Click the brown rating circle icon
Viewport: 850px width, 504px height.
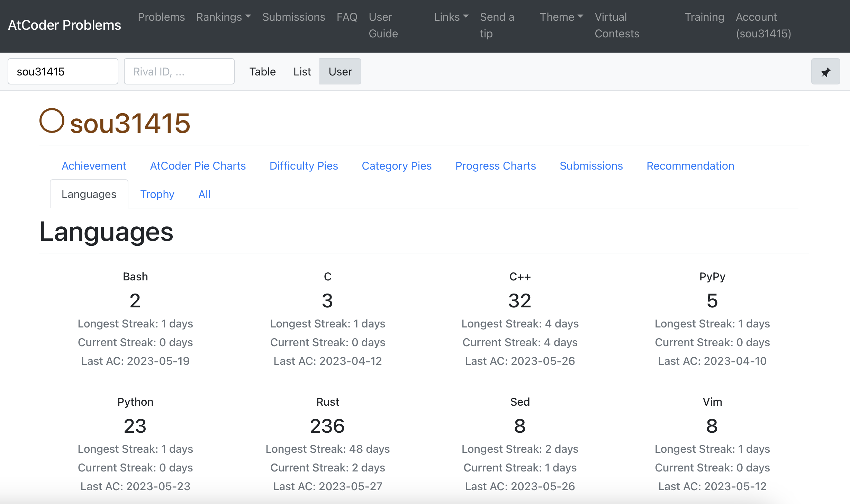click(52, 121)
